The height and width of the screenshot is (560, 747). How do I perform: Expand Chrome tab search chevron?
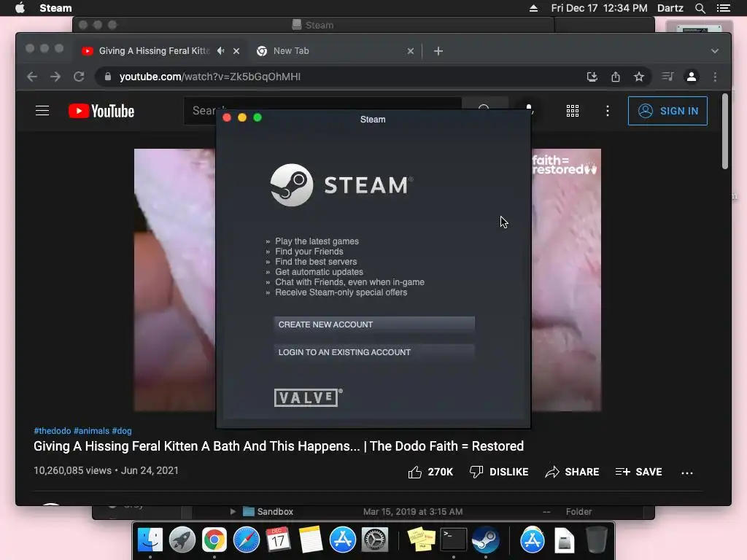(715, 51)
